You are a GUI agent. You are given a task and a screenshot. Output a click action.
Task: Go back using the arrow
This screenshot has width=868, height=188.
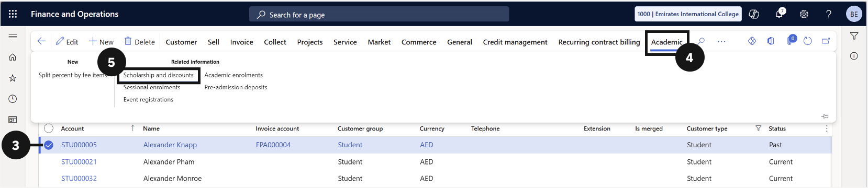[x=41, y=41]
